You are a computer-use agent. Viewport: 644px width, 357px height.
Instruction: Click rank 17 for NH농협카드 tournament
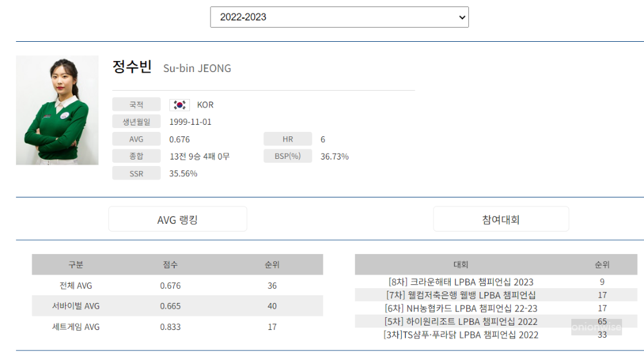point(602,308)
